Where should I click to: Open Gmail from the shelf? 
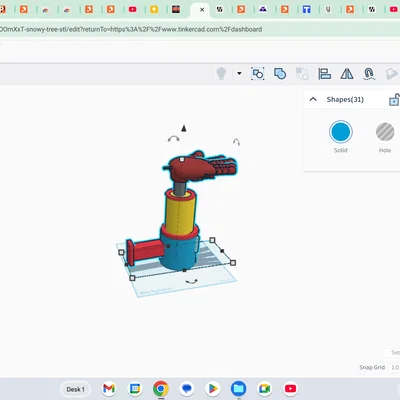click(109, 389)
